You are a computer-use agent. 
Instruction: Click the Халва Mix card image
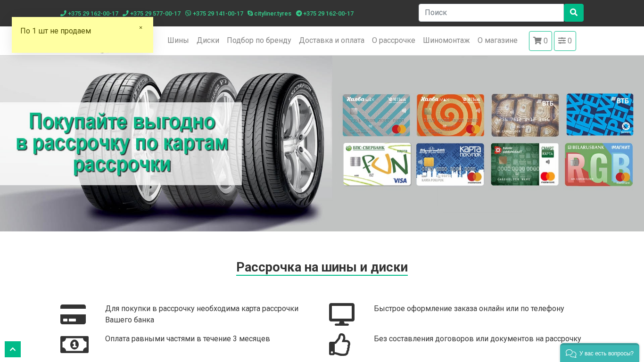pyautogui.click(x=376, y=115)
